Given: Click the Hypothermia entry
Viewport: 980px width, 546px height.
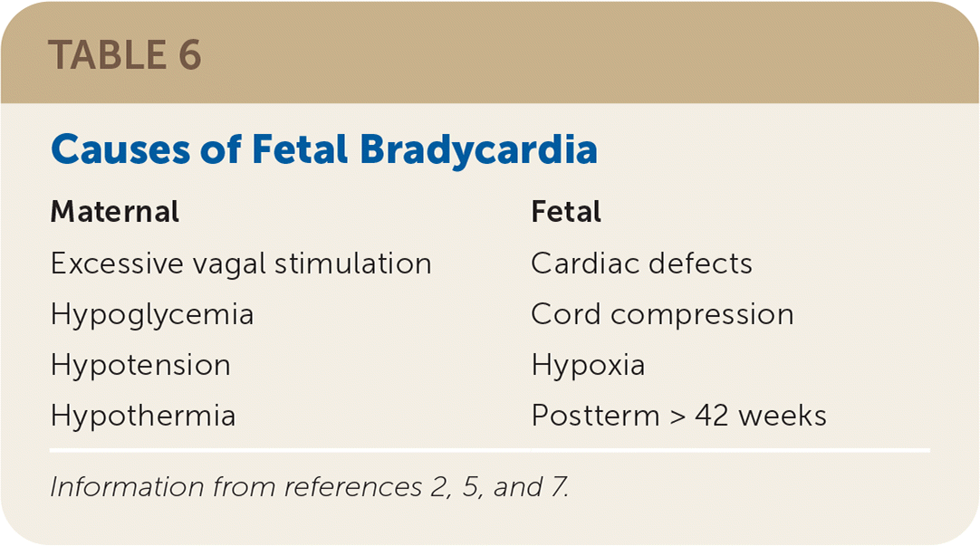Looking at the screenshot, I should [x=143, y=416].
